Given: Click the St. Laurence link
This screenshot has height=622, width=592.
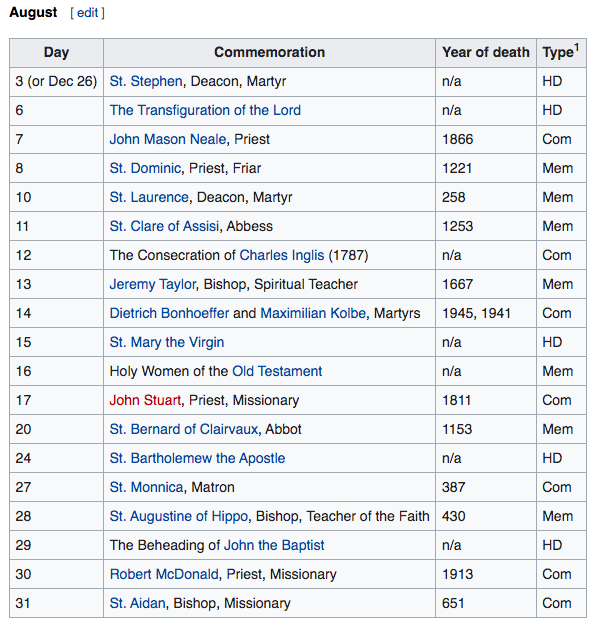Looking at the screenshot, I should [149, 197].
